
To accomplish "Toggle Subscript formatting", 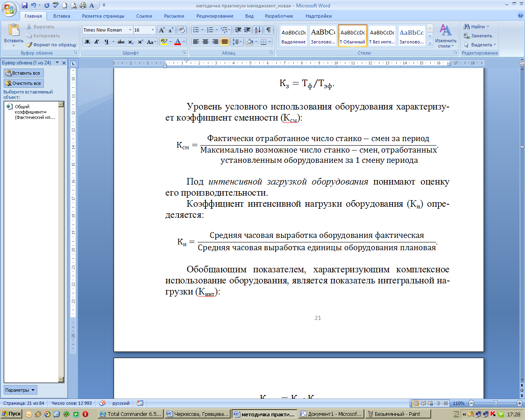I will [130, 42].
